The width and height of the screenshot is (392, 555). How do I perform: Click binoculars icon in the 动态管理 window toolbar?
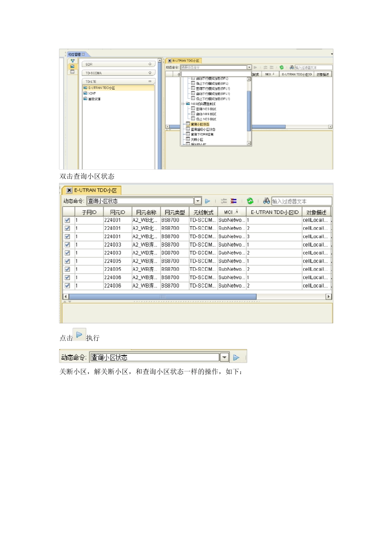click(292, 67)
